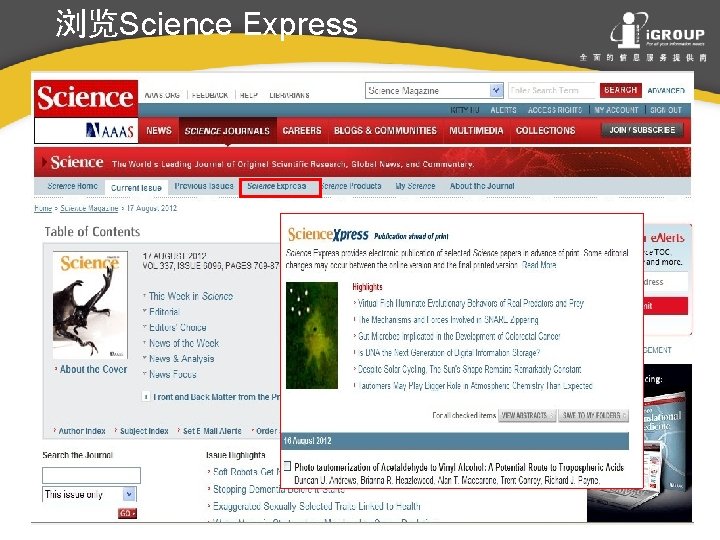720x540 pixels.
Task: Open the COLLECTIONS menu
Action: (x=546, y=130)
